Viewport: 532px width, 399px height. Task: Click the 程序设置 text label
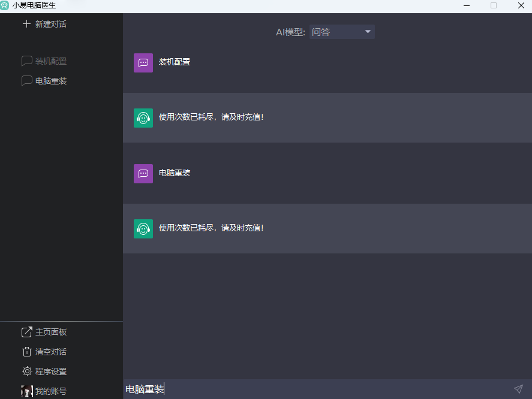(51, 371)
